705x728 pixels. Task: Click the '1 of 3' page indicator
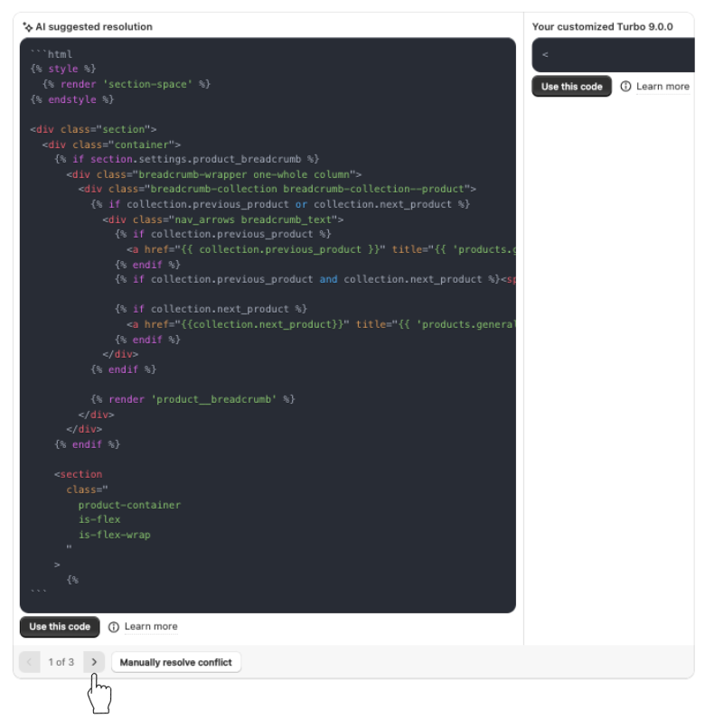click(61, 662)
